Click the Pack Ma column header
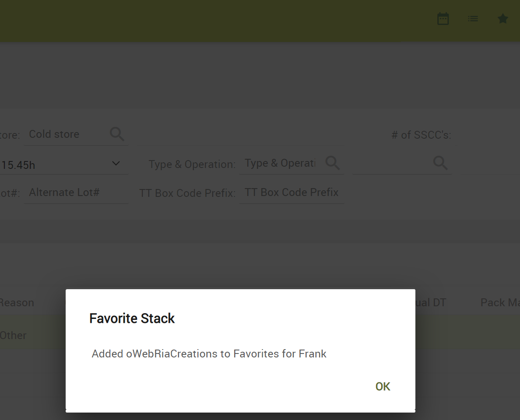This screenshot has width=520, height=420. (x=500, y=302)
